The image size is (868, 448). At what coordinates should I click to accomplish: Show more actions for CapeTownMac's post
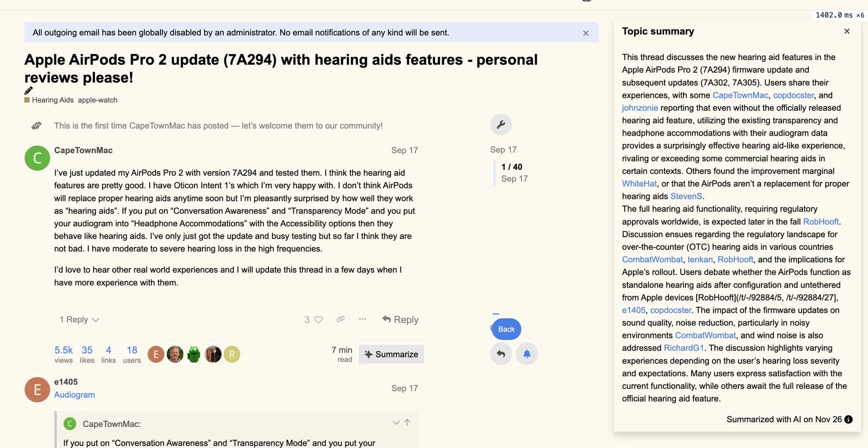click(363, 319)
